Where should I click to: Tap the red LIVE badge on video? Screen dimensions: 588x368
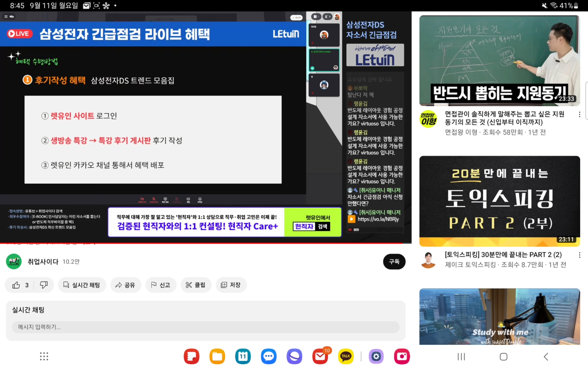[20, 34]
